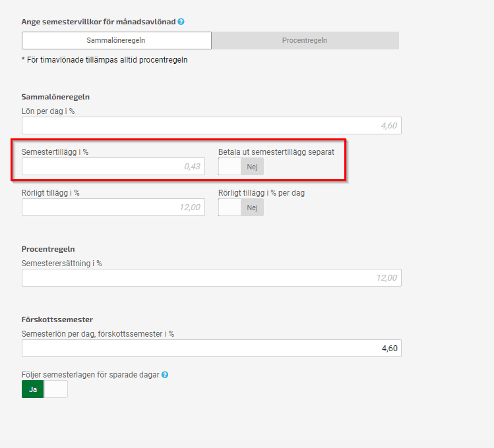This screenshot has width=494, height=448.
Task: Focus the "Lön per dag i %" field
Action: point(211,126)
